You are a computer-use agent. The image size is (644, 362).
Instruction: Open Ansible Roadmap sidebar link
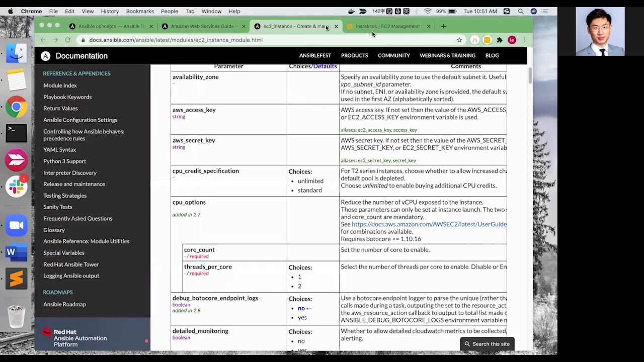(64, 304)
